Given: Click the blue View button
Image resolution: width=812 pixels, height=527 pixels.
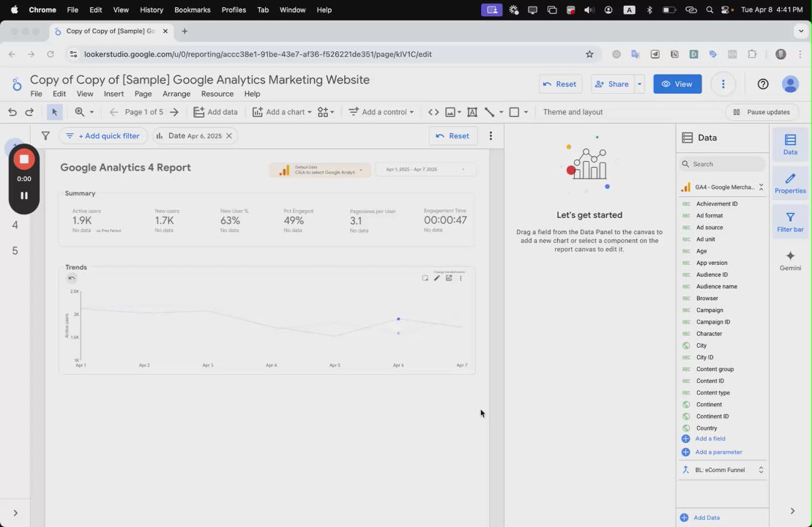Looking at the screenshot, I should pos(677,84).
